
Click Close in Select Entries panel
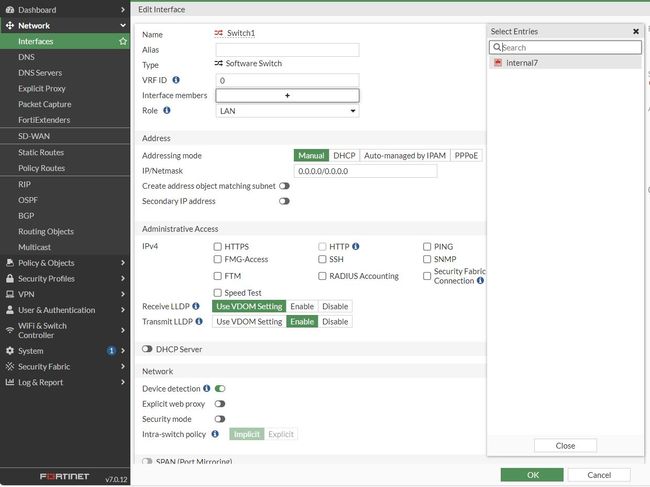point(565,446)
